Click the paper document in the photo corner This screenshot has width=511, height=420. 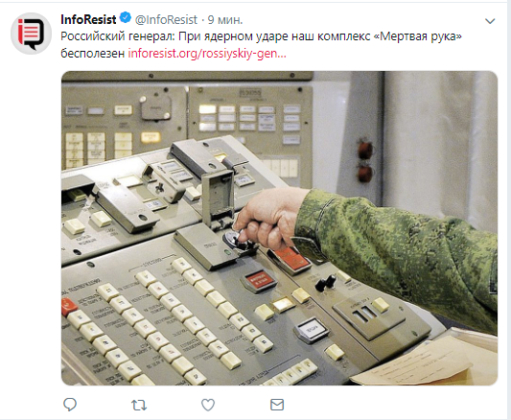[x=424, y=360]
